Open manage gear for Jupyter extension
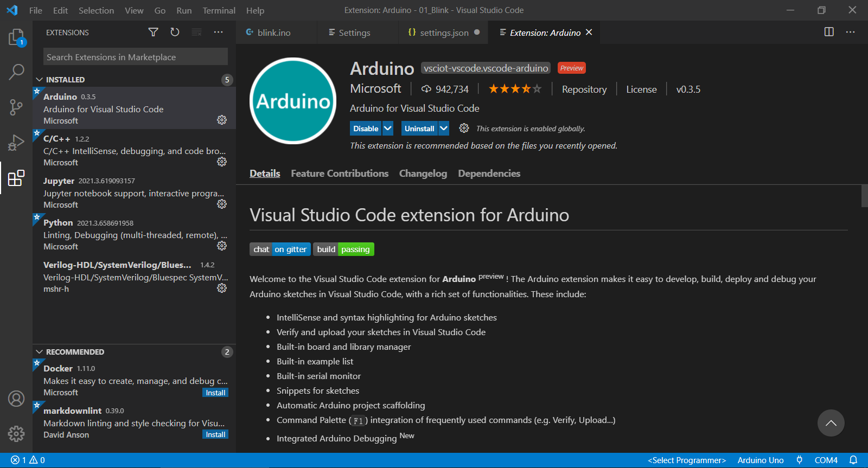The image size is (868, 468). tap(222, 204)
